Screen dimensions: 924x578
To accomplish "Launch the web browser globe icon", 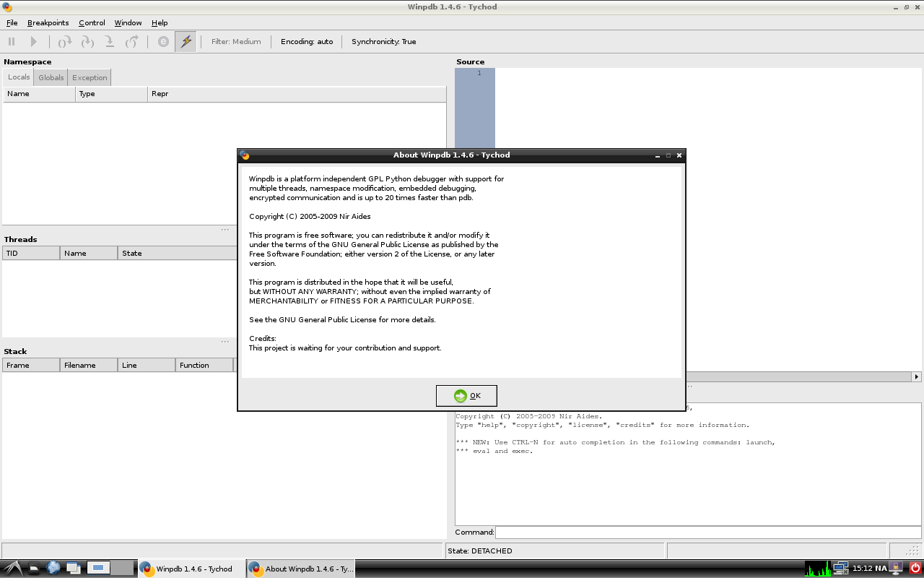I will [x=53, y=569].
